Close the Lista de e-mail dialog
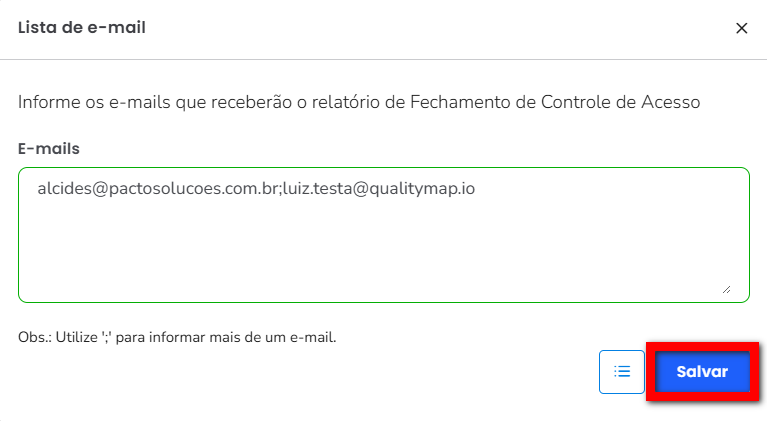This screenshot has height=421, width=767. tap(742, 28)
